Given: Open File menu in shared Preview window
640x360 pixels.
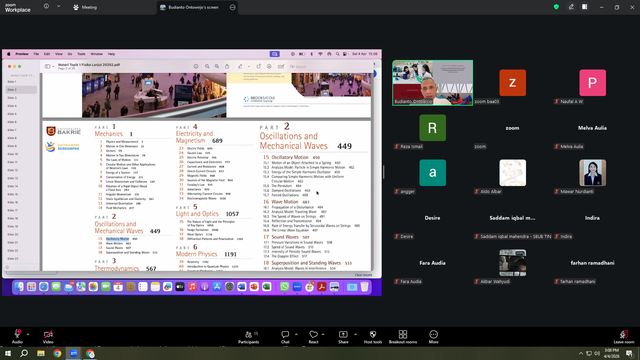Looking at the screenshot, I should [36, 54].
